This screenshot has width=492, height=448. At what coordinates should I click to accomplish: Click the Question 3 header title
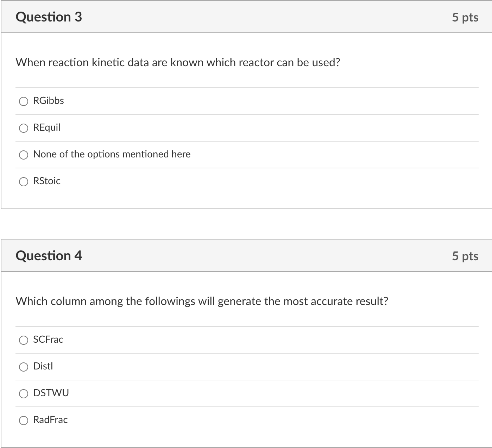click(x=49, y=17)
